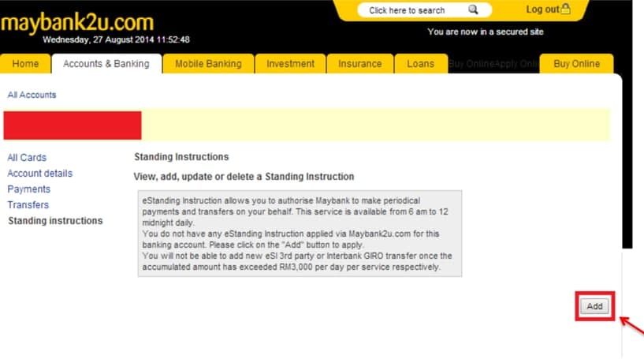Viewport: 644px width, 359px height.
Task: Open All Cards in sidebar
Action: coord(27,158)
